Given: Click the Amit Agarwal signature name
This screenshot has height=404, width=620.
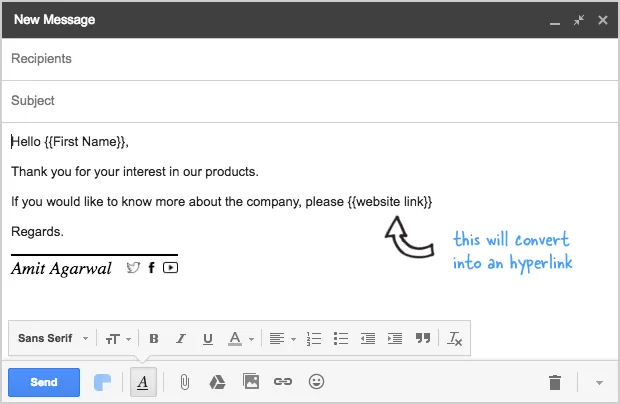Looking at the screenshot, I should (x=61, y=268).
